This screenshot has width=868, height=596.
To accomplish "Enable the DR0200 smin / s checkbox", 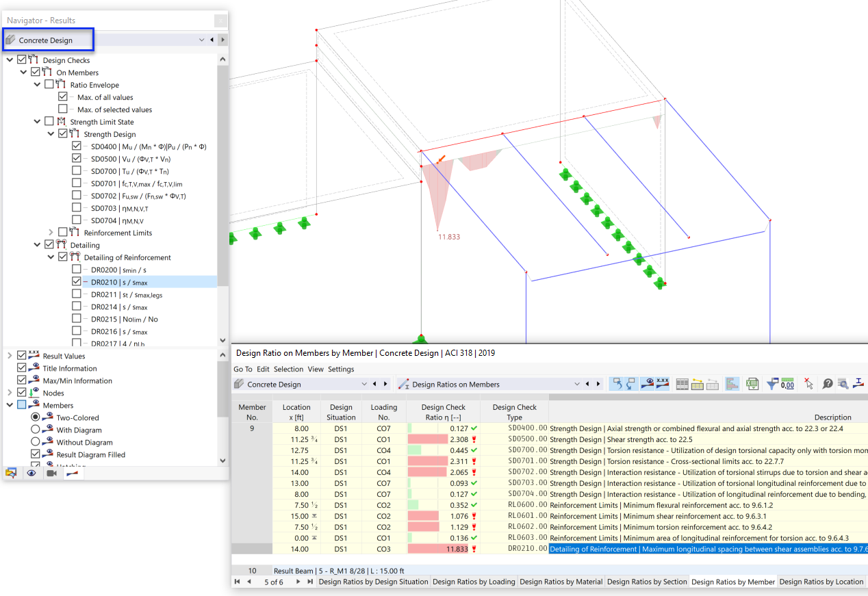I will [77, 270].
